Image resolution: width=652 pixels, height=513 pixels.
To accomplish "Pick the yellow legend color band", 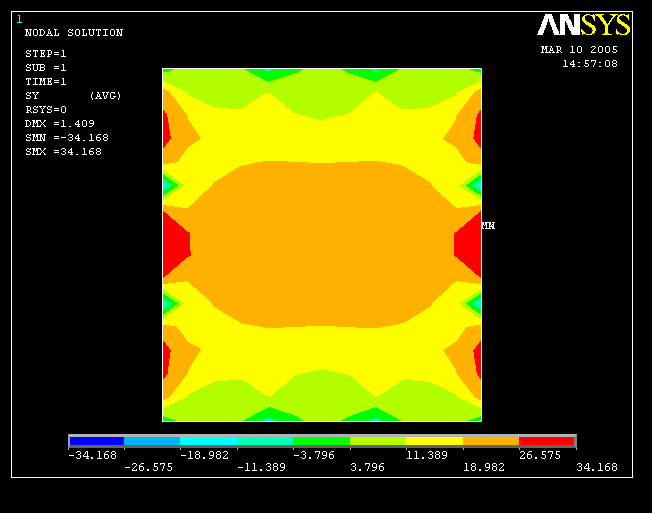I will pyautogui.click(x=434, y=441).
